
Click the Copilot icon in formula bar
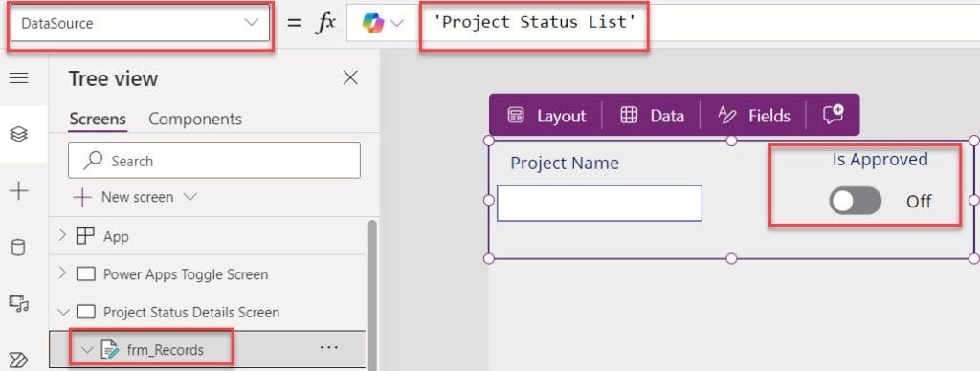[x=373, y=23]
